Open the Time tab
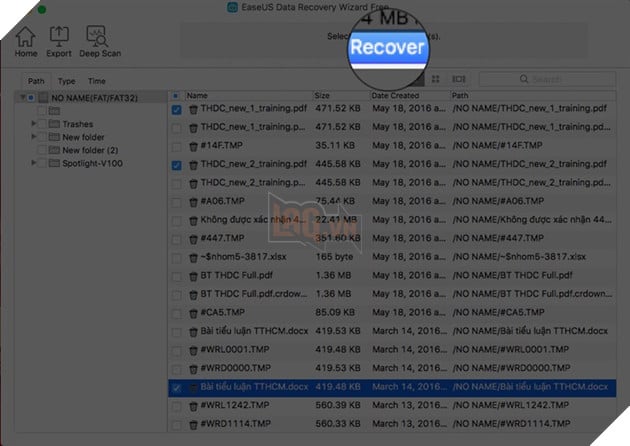The image size is (630, 446). coord(96,81)
